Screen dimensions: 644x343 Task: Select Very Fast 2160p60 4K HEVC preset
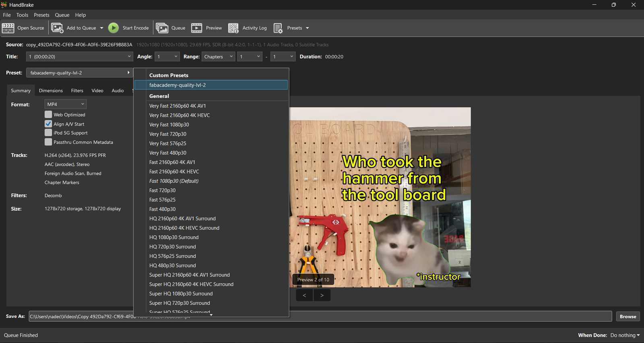211,115
